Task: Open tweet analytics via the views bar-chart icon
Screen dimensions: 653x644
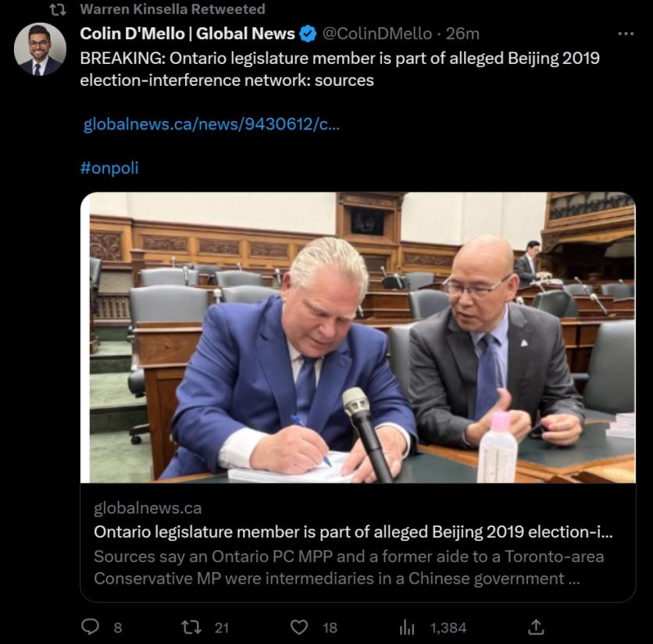Action: pyautogui.click(x=407, y=627)
